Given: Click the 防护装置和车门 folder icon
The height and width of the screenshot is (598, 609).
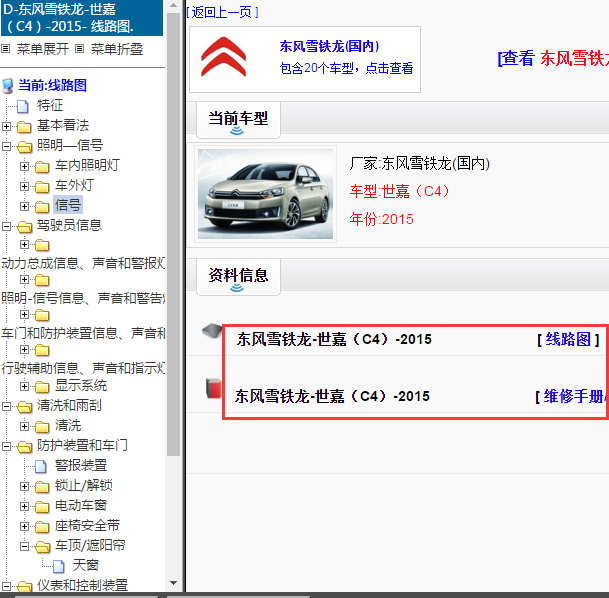Looking at the screenshot, I should pos(24,446).
